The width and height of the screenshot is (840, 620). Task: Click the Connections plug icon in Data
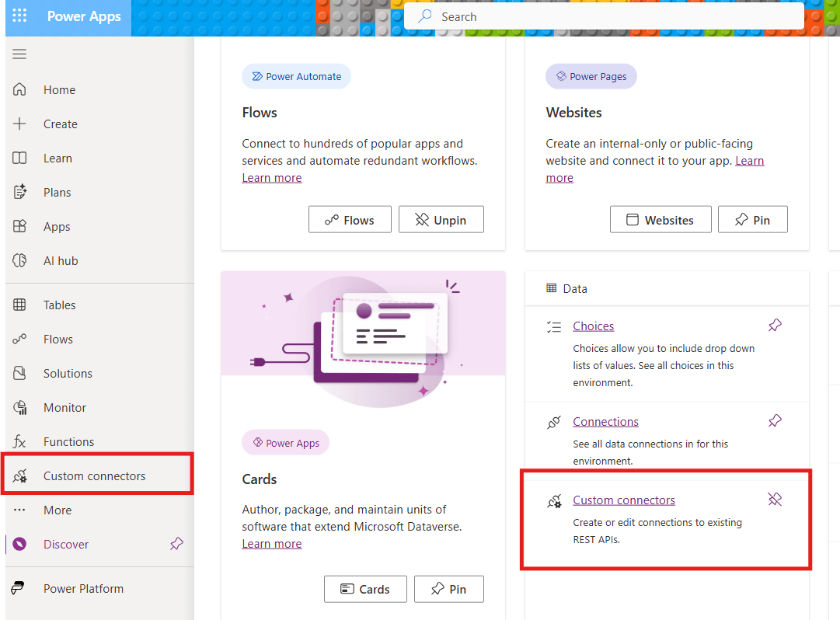point(554,423)
